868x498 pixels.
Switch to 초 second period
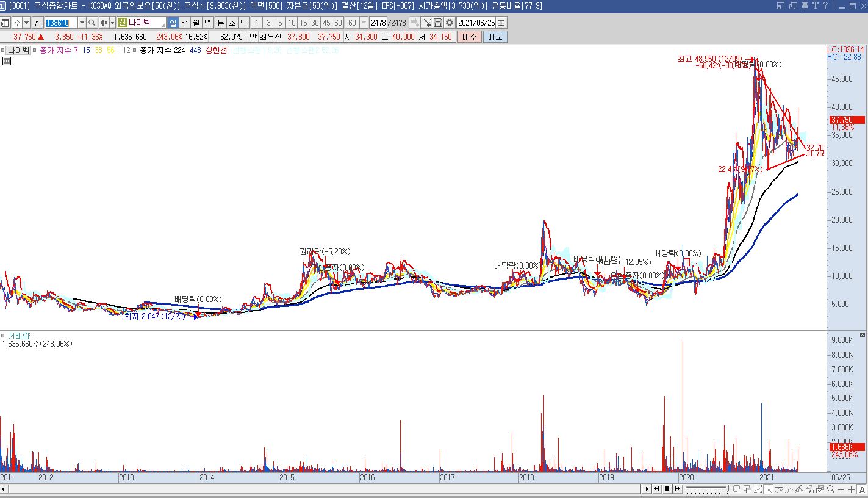click(232, 23)
